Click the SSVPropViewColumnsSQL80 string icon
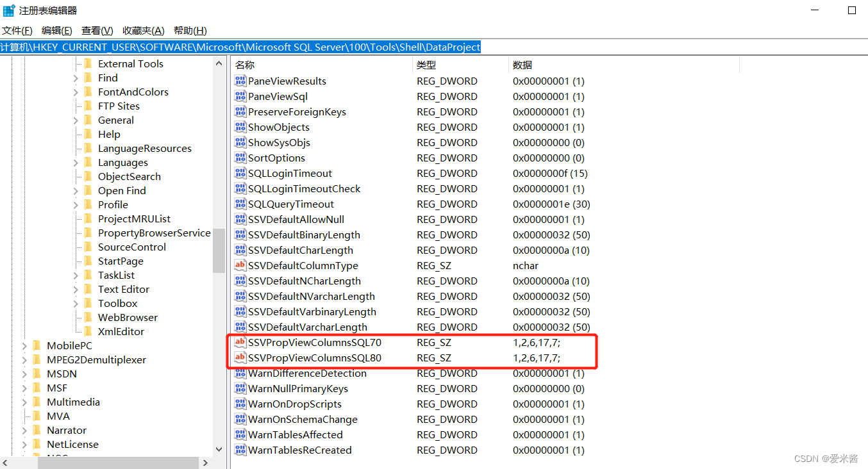 [x=240, y=358]
